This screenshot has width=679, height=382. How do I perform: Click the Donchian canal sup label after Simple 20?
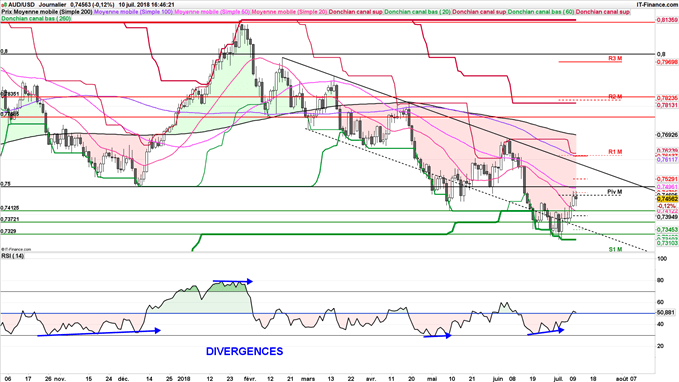(356, 12)
